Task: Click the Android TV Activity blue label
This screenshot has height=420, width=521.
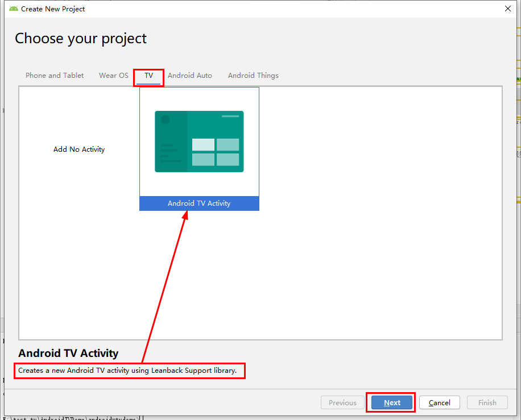Action: (199, 203)
